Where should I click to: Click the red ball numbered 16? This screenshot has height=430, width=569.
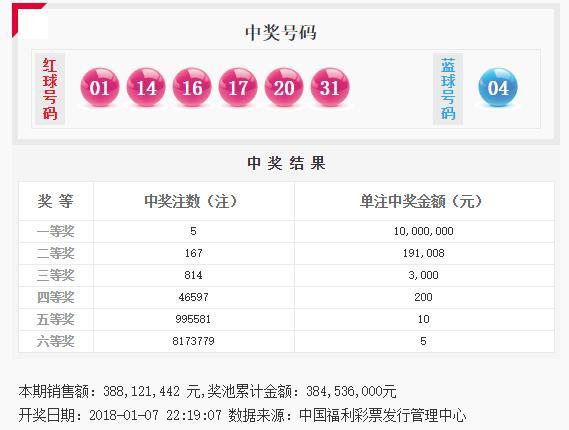(x=192, y=87)
